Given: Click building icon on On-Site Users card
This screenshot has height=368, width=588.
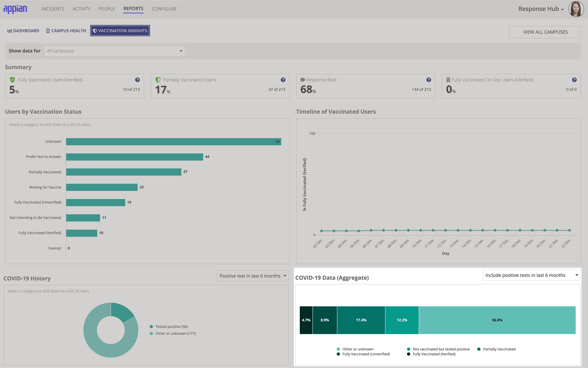Looking at the screenshot, I should (448, 80).
